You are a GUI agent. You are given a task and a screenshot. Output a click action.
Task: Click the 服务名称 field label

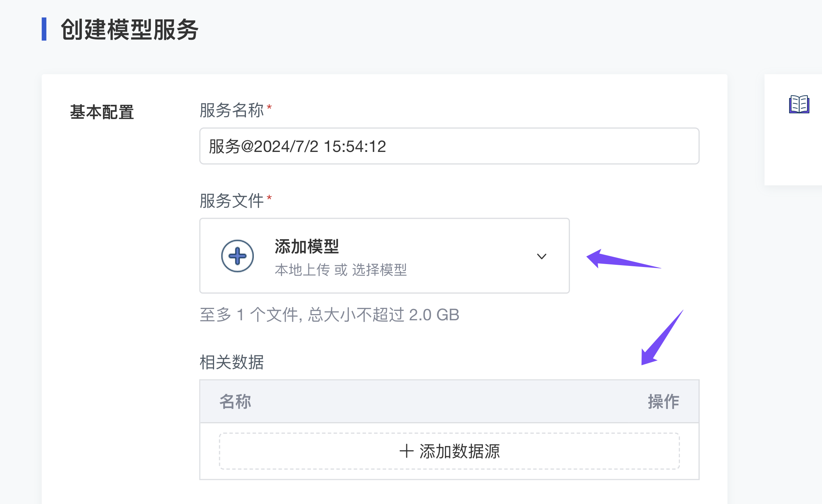(x=231, y=110)
